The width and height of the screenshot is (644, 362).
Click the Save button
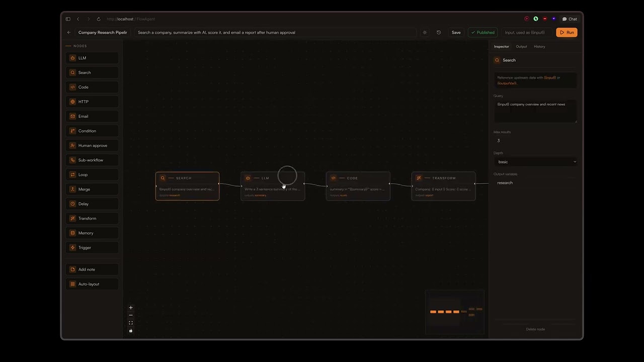pyautogui.click(x=456, y=32)
